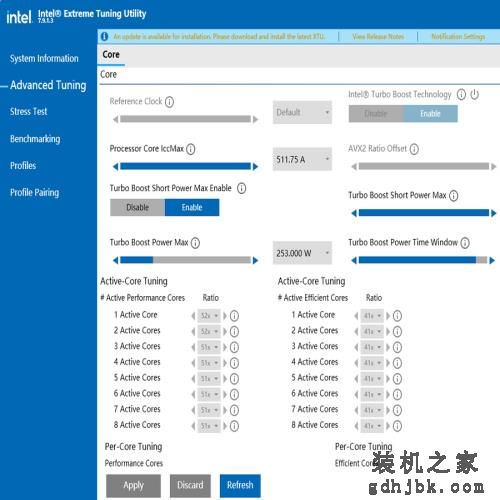Screen dimensions: 500x500
Task: Select Advanced Tuning in sidebar
Action: pyautogui.click(x=48, y=85)
